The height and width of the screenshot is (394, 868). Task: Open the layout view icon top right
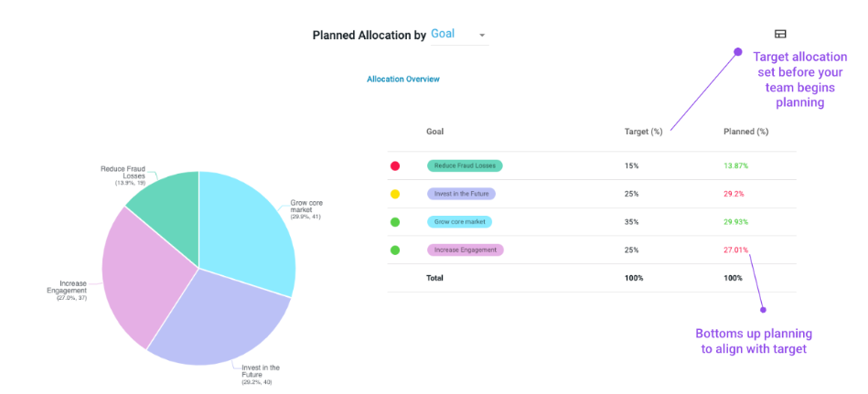pos(780,34)
